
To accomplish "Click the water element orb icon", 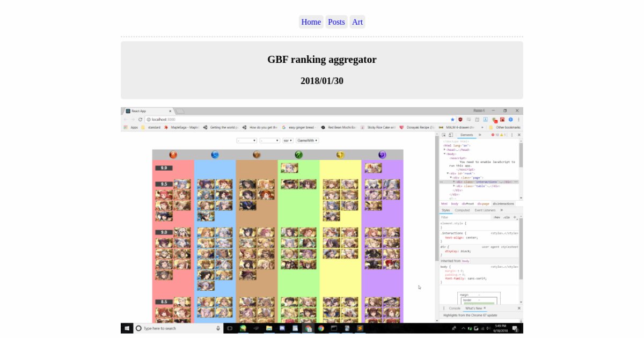I will tap(215, 155).
